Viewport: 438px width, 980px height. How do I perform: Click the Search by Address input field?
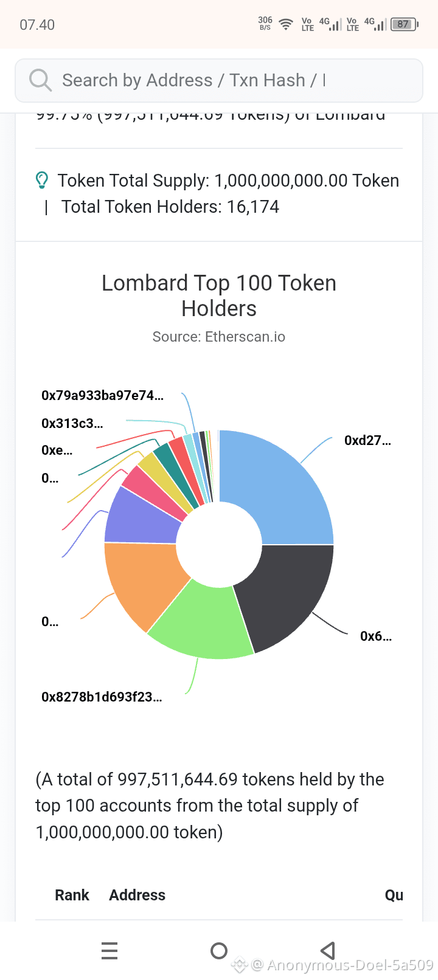tap(219, 80)
